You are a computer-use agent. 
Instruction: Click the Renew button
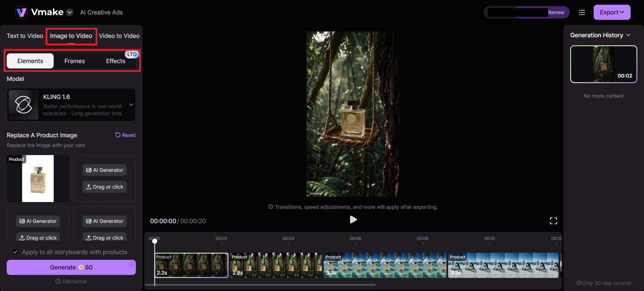556,12
